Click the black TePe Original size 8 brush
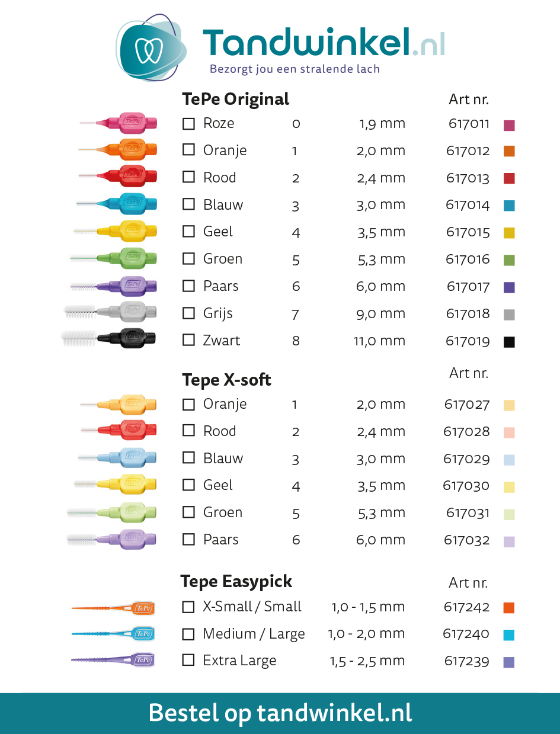The height and width of the screenshot is (734, 560). point(108,338)
